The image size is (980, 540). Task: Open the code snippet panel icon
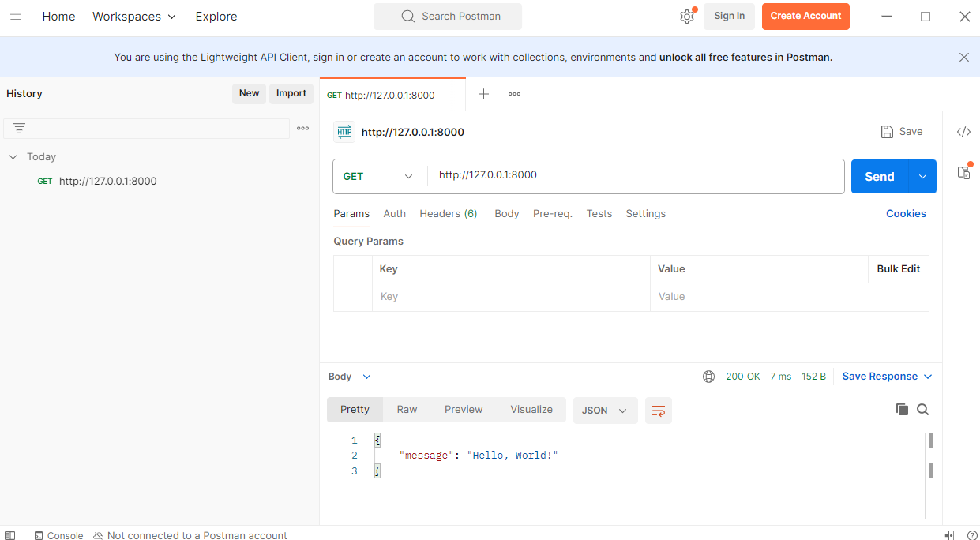(x=963, y=132)
